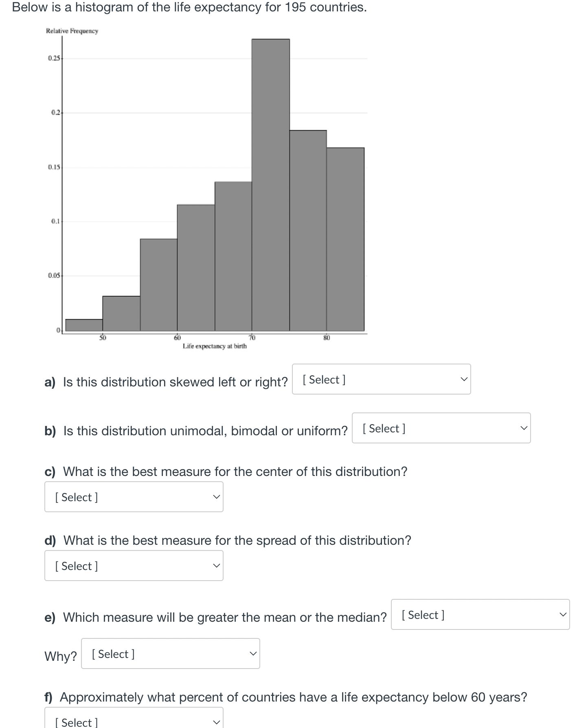The image size is (588, 728).
Task: Open the best measure of center dropdown
Action: [133, 496]
